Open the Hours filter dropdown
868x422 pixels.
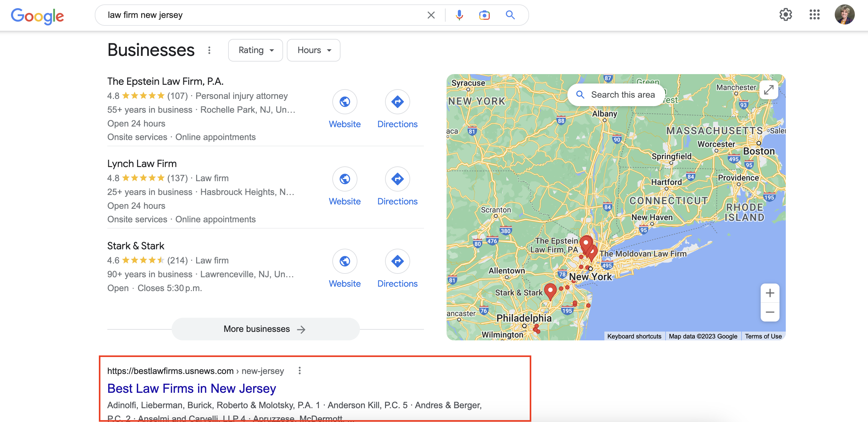[313, 50]
